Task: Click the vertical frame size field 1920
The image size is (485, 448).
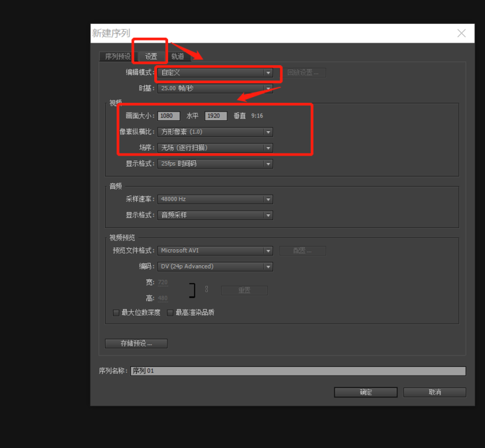Action: click(216, 116)
